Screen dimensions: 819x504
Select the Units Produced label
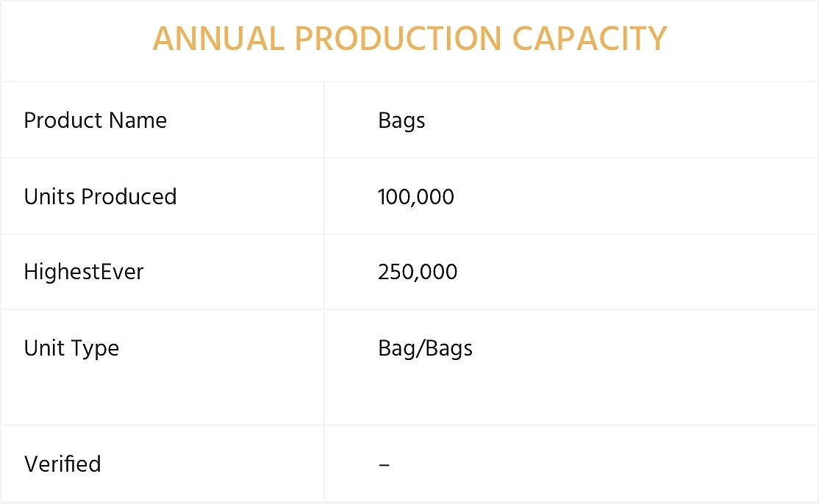pyautogui.click(x=100, y=197)
